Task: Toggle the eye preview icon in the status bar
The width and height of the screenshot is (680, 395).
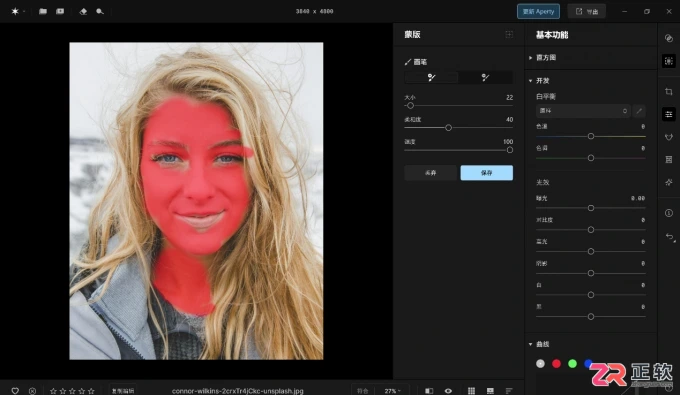Action: [x=448, y=391]
